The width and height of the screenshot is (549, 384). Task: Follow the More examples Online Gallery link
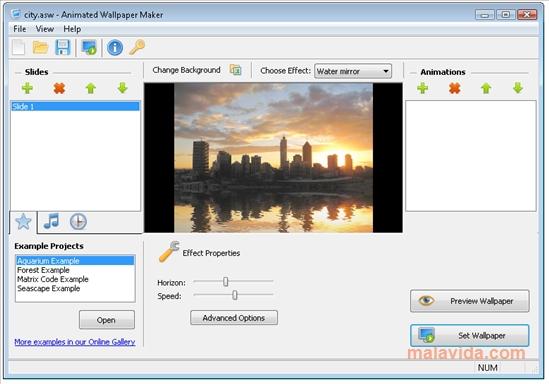point(75,342)
